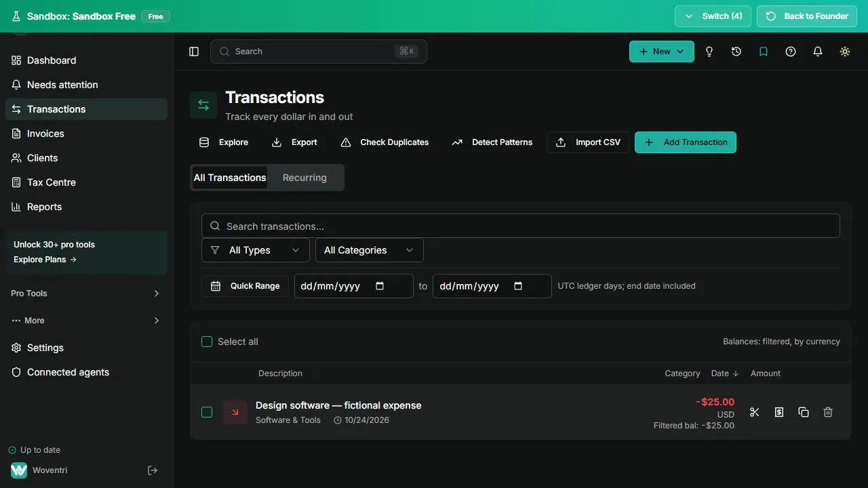Sort by the Date column header
The height and width of the screenshot is (488, 868).
click(x=725, y=373)
